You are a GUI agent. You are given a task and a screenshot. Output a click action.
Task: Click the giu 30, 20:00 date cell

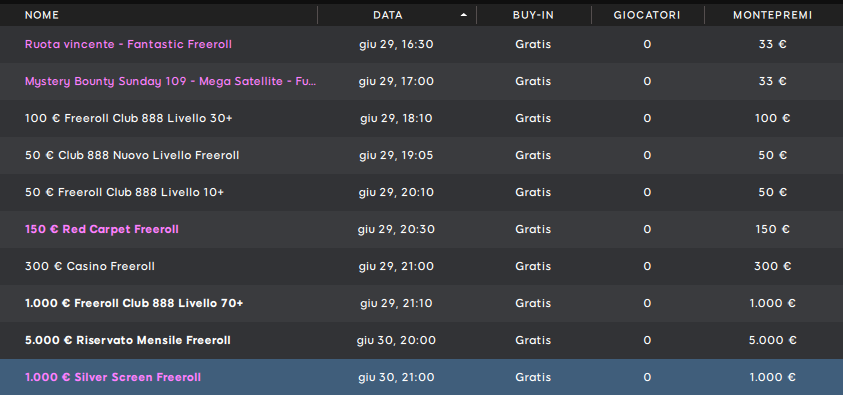coord(396,340)
